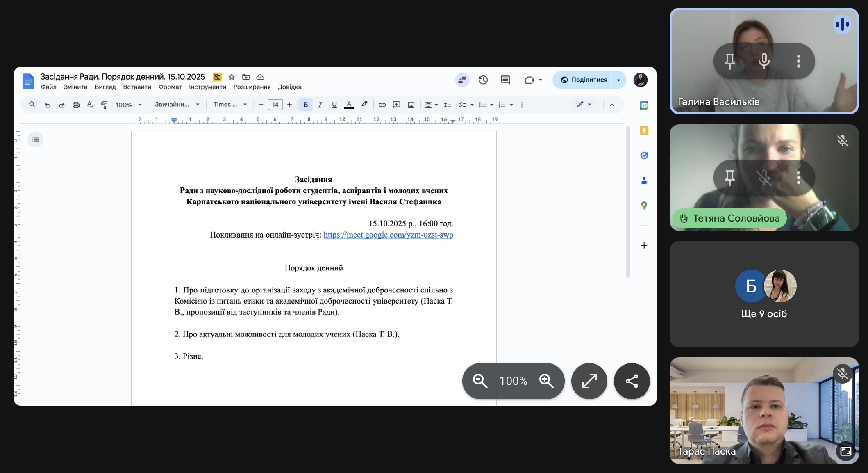The height and width of the screenshot is (473, 868).
Task: Click the text color button
Action: [x=349, y=105]
